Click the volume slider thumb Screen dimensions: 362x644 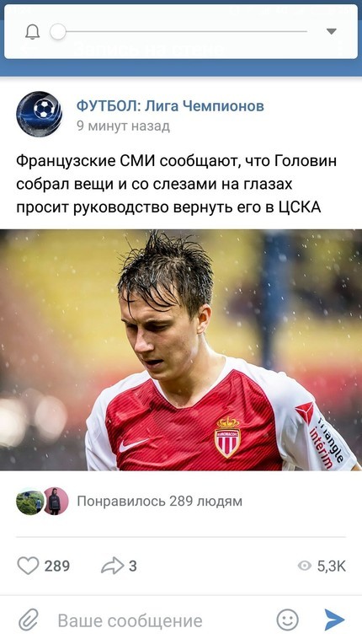(58, 32)
